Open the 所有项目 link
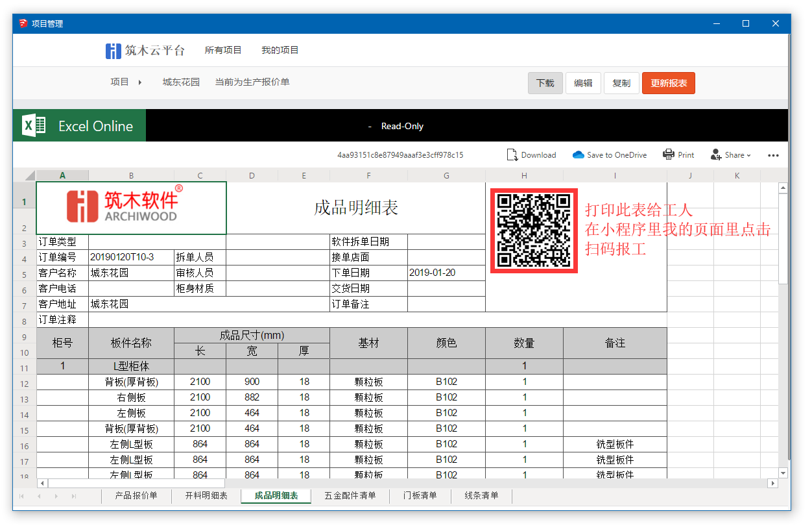812x531 pixels. pos(223,51)
